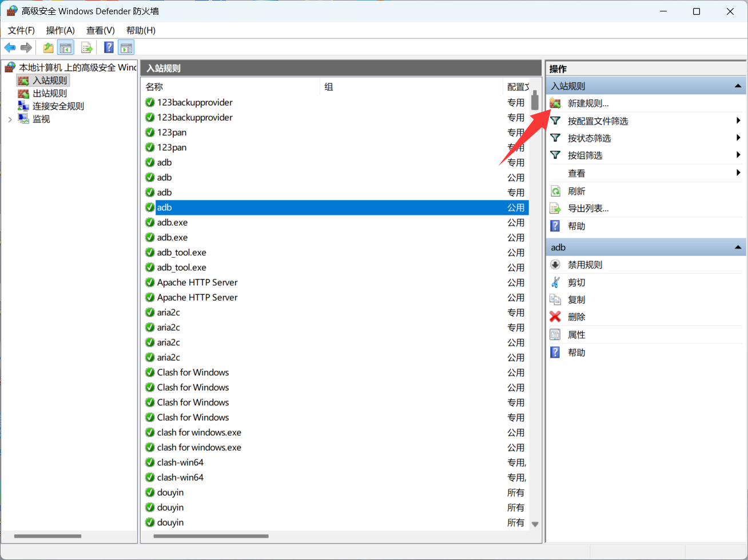This screenshot has height=560, width=748.
Task: Collapse the 入站规则 actions section
Action: pos(738,86)
